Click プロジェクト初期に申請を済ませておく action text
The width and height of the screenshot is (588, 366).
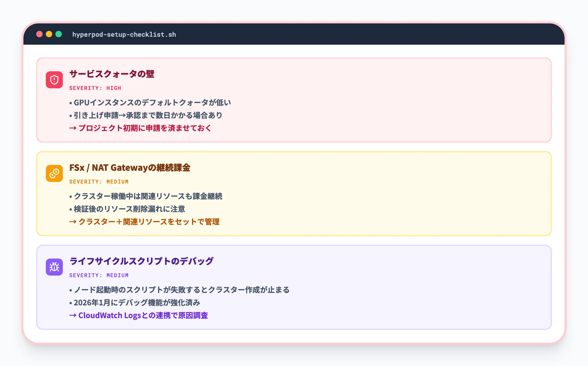coord(140,128)
